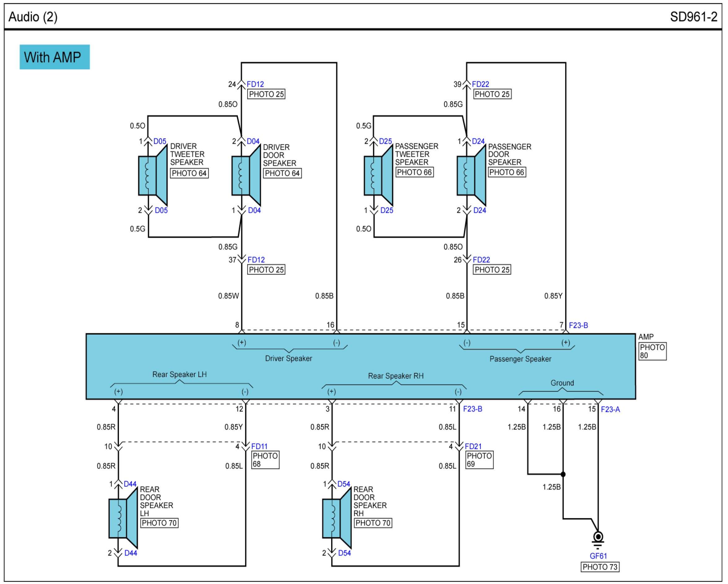Select the Passenger Door Speaker symbol

pyautogui.click(x=471, y=176)
